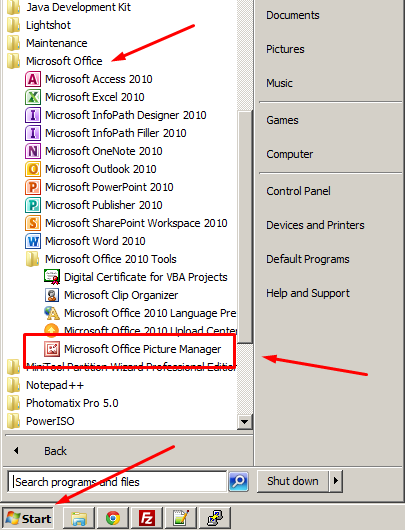Click the Microsoft Access 2010 icon
405x530 pixels.
click(x=33, y=79)
